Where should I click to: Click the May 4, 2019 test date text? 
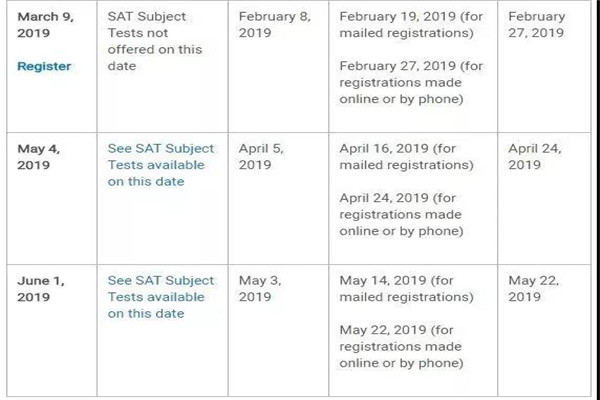tap(39, 157)
